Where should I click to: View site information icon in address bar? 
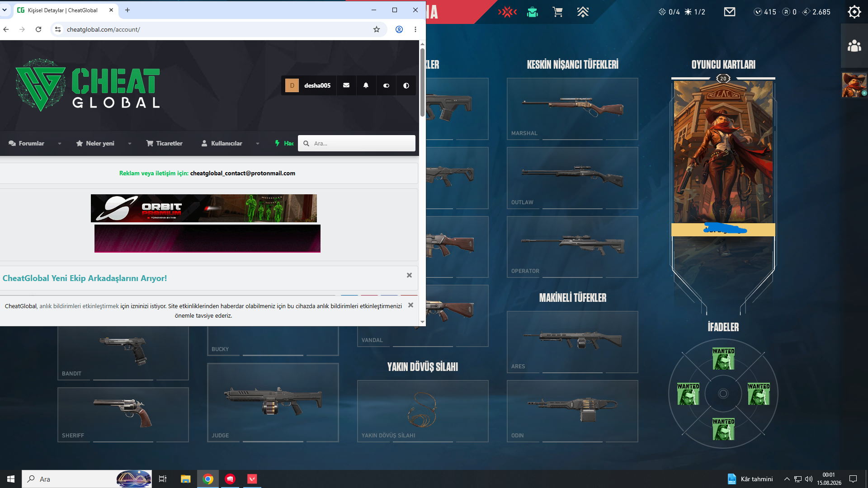pyautogui.click(x=58, y=29)
